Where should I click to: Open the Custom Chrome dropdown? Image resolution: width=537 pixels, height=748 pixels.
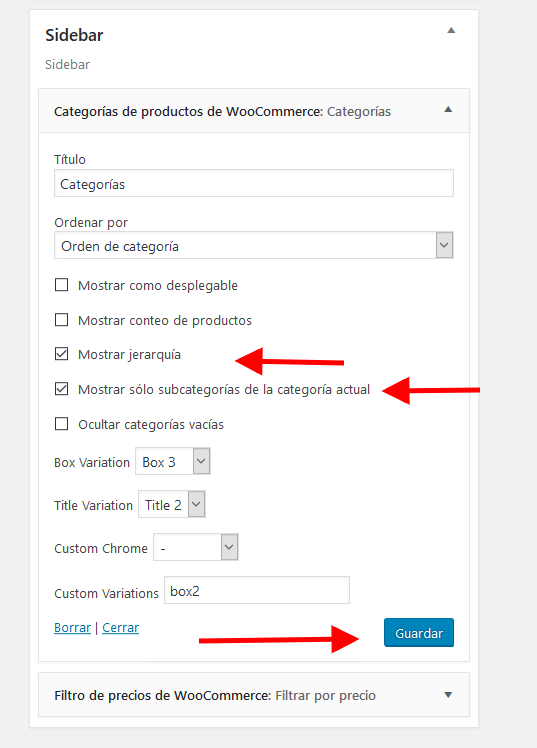pos(196,547)
